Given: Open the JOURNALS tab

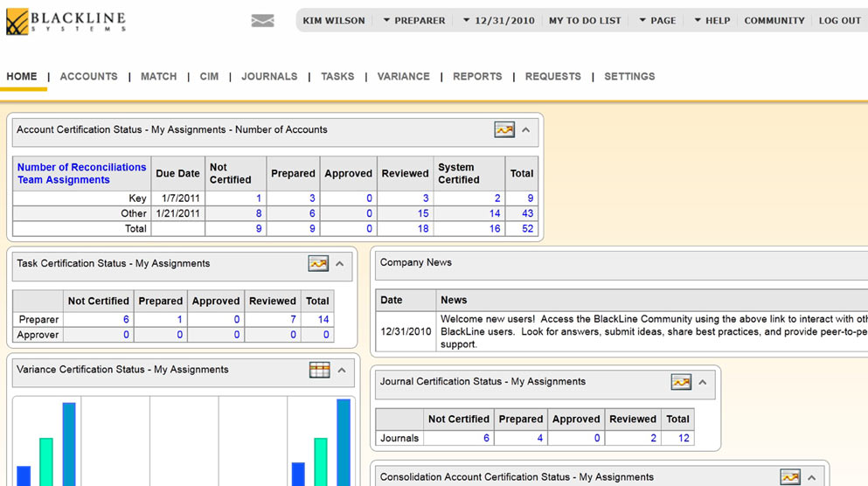Looking at the screenshot, I should point(269,76).
